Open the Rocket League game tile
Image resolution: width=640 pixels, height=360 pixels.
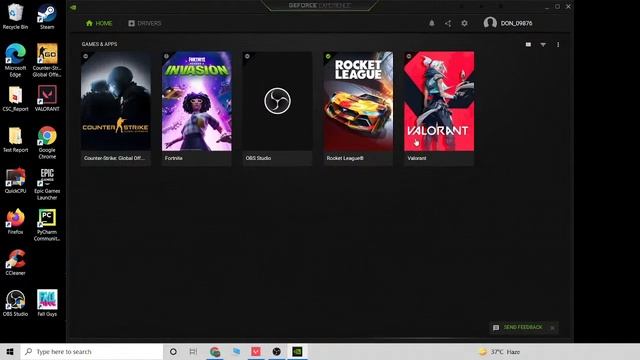pos(358,101)
